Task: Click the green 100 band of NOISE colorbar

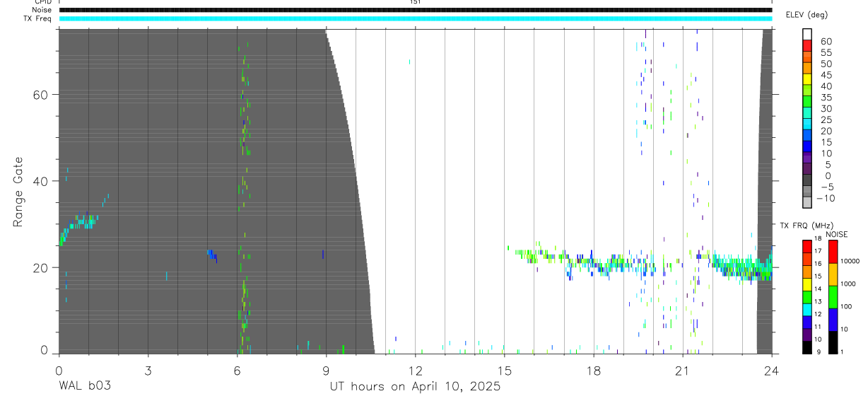Action: coord(833,296)
